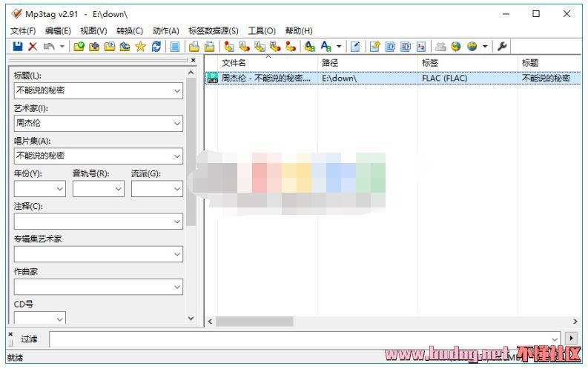Open the 标签数据源(S) menu

[x=214, y=30]
